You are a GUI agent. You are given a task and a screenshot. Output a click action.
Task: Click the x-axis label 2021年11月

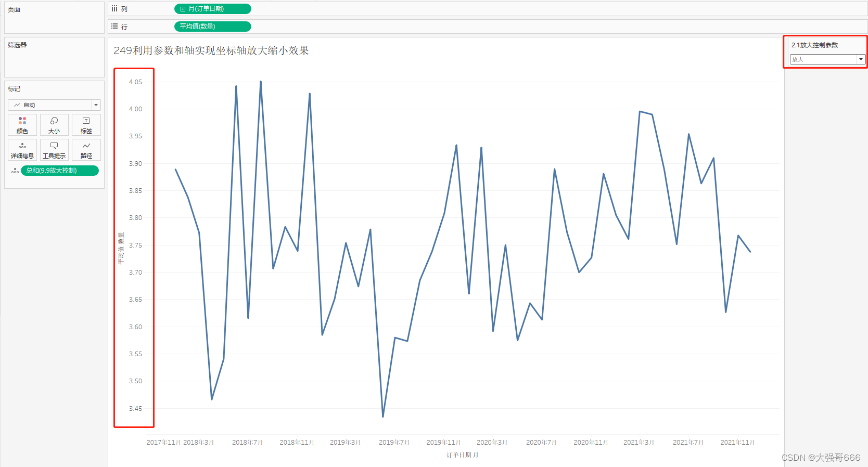tap(737, 443)
